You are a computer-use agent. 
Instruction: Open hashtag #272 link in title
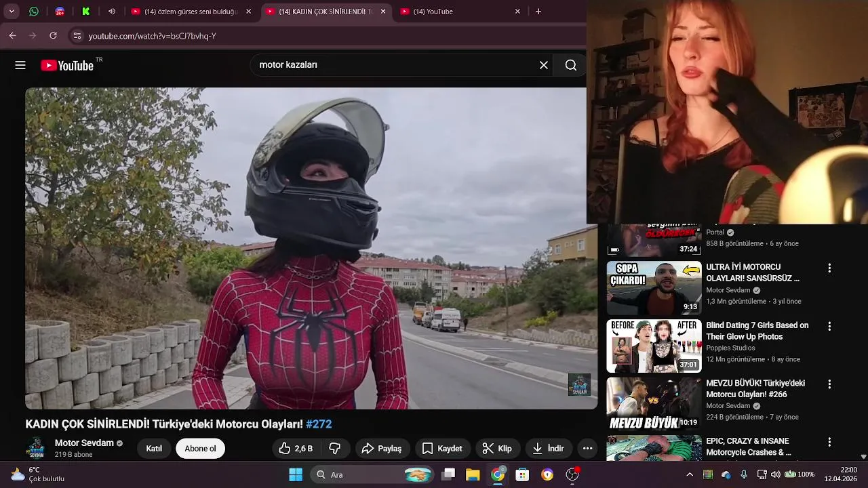tap(319, 424)
